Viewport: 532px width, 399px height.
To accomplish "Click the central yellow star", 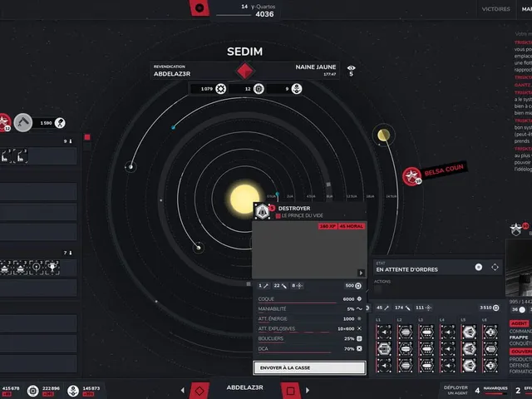I will (244, 199).
